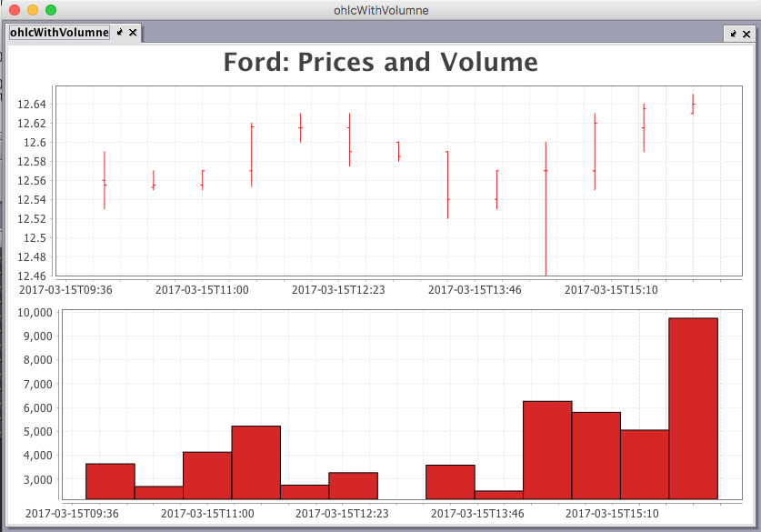The image size is (761, 532).
Task: Click the first volume bar at 09:36
Action: (110, 481)
